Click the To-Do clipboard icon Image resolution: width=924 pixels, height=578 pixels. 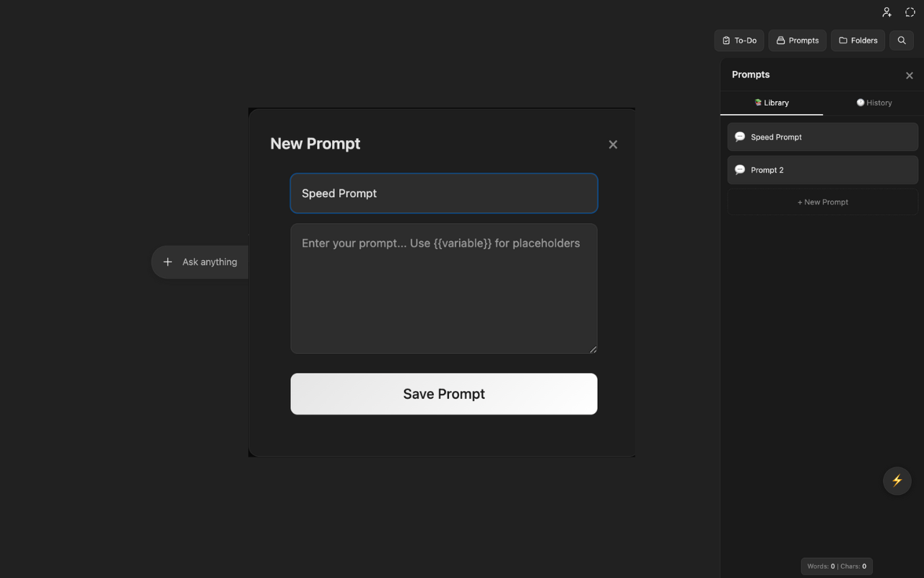pyautogui.click(x=725, y=40)
